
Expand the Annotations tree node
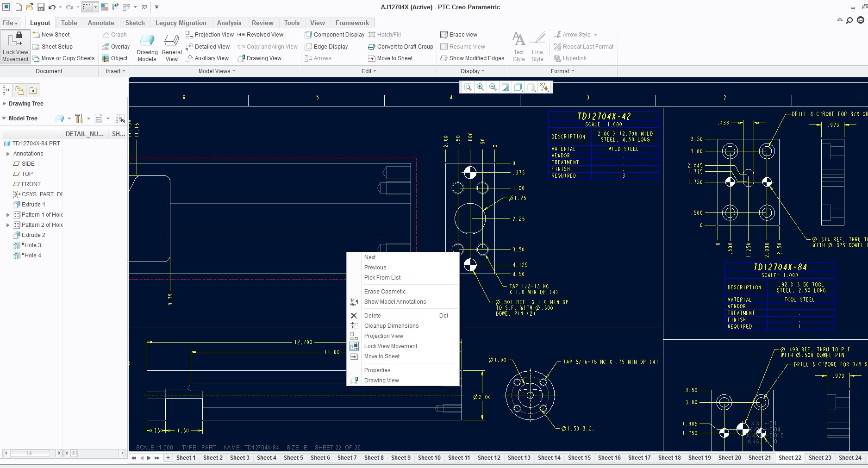point(8,154)
